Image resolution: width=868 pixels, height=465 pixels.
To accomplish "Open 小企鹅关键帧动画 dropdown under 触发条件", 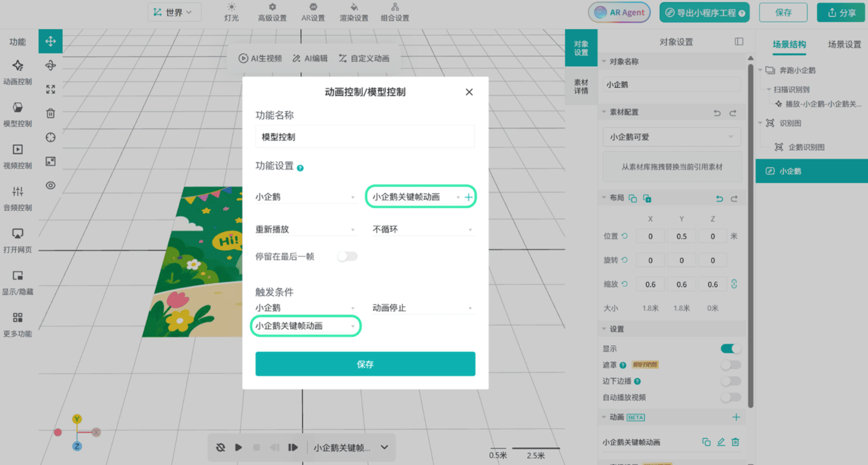I will click(306, 326).
